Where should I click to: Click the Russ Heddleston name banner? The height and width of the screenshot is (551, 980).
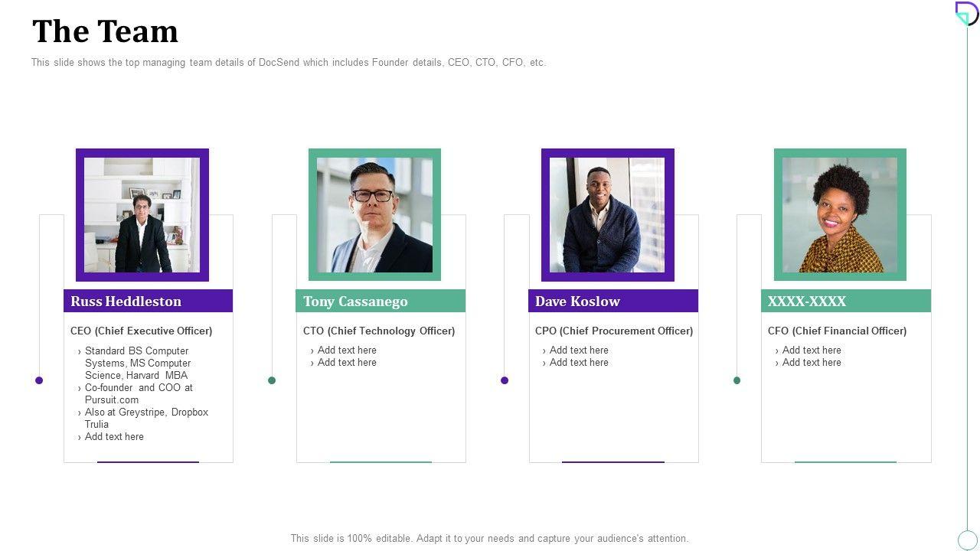pyautogui.click(x=148, y=301)
